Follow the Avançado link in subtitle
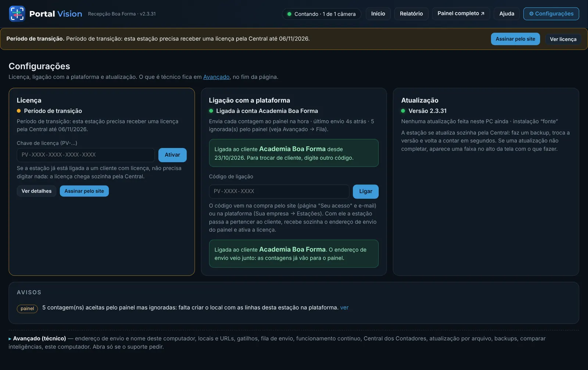The image size is (588, 370). (x=216, y=77)
